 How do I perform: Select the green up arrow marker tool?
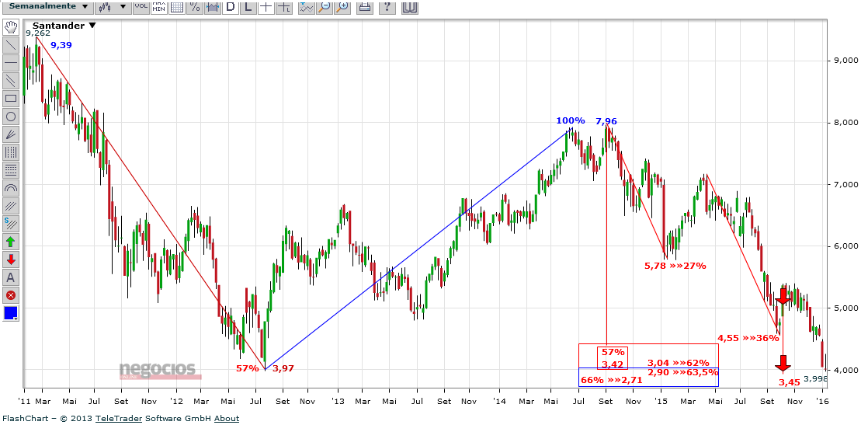(x=11, y=242)
